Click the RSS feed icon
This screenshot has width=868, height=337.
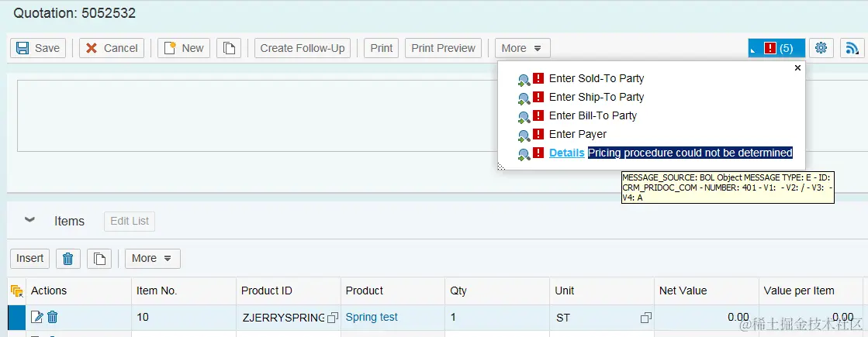tap(852, 48)
